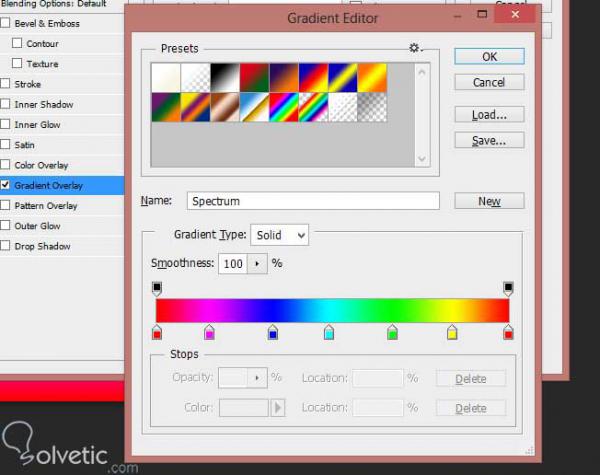Select the Foreground to Background white preset
Image resolution: width=600 pixels, height=475 pixels.
pyautogui.click(x=166, y=78)
